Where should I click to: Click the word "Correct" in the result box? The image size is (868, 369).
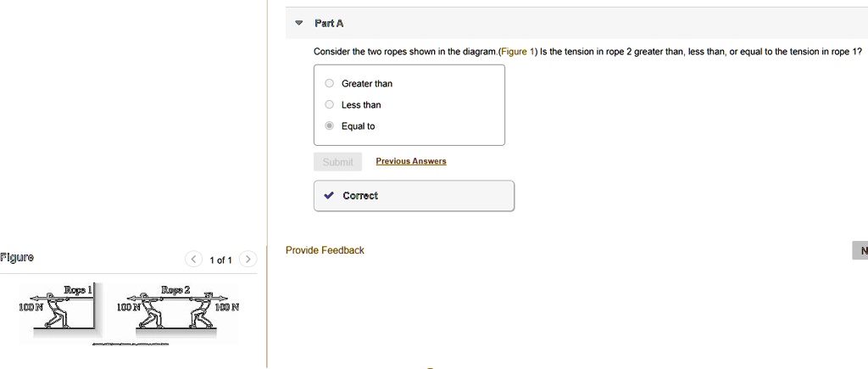tap(360, 196)
